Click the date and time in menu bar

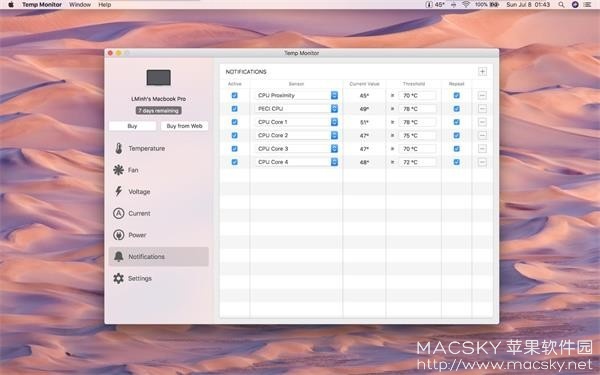coord(528,5)
